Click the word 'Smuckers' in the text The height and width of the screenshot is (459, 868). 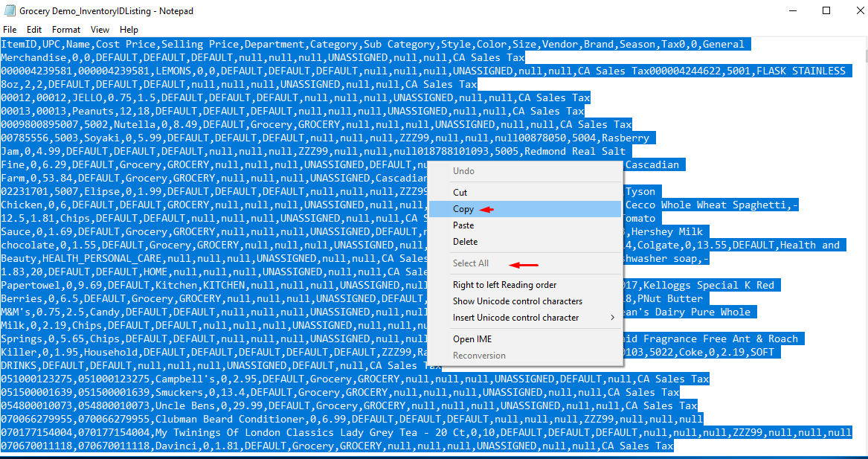179,393
